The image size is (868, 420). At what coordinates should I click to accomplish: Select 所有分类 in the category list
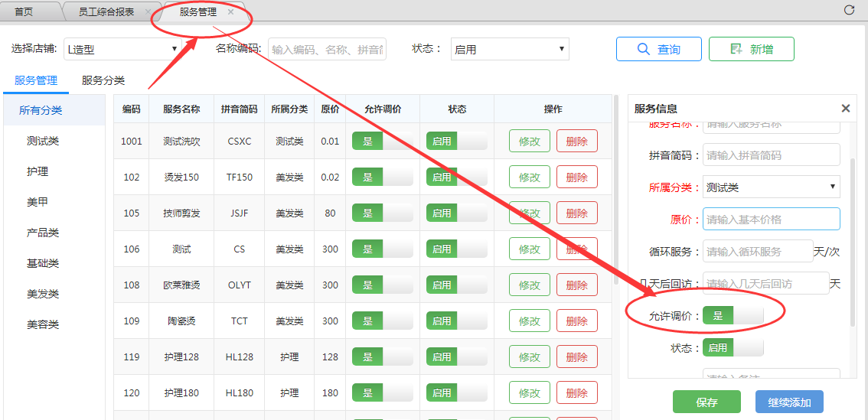[54, 110]
